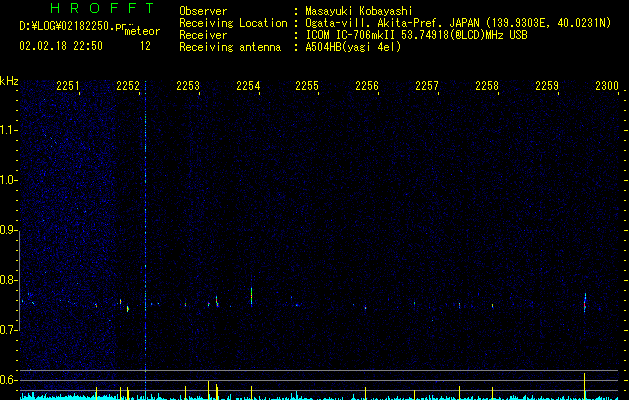Click the 2252 time axis marker
This screenshot has width=629, height=400.
(x=128, y=85)
